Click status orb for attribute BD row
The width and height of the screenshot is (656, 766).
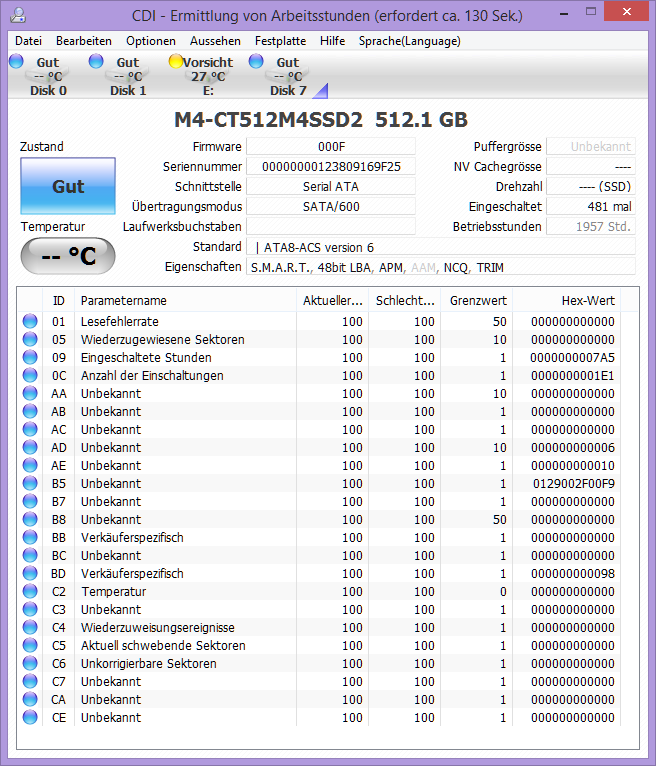[x=30, y=574]
